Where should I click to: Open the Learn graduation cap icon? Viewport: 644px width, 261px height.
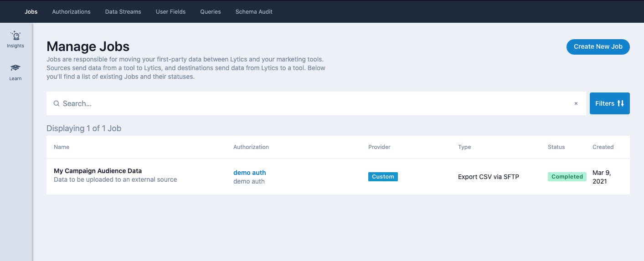pos(15,68)
